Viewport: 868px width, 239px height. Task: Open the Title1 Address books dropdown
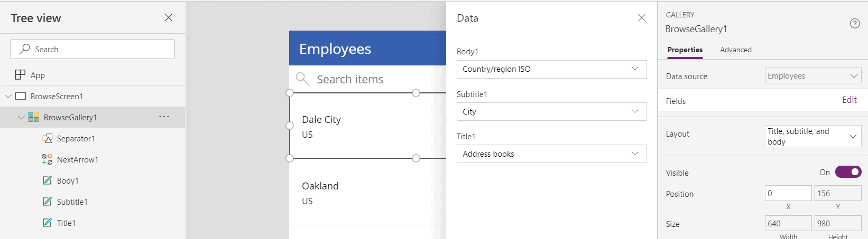tap(551, 154)
